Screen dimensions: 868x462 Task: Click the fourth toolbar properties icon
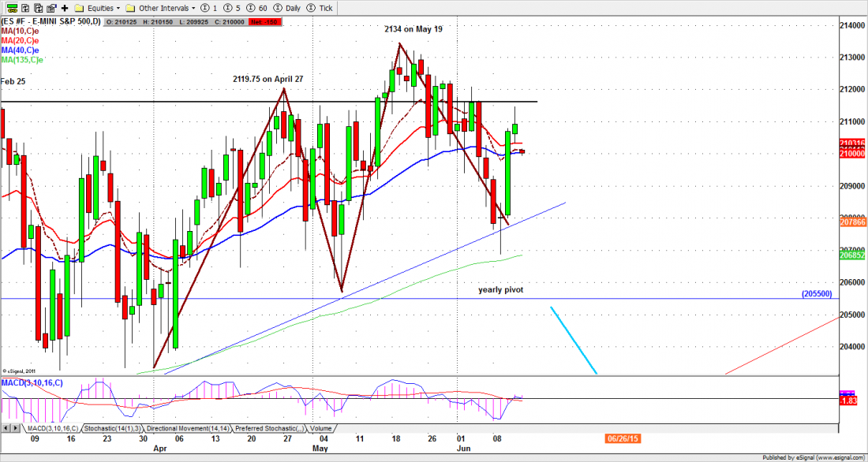point(50,7)
